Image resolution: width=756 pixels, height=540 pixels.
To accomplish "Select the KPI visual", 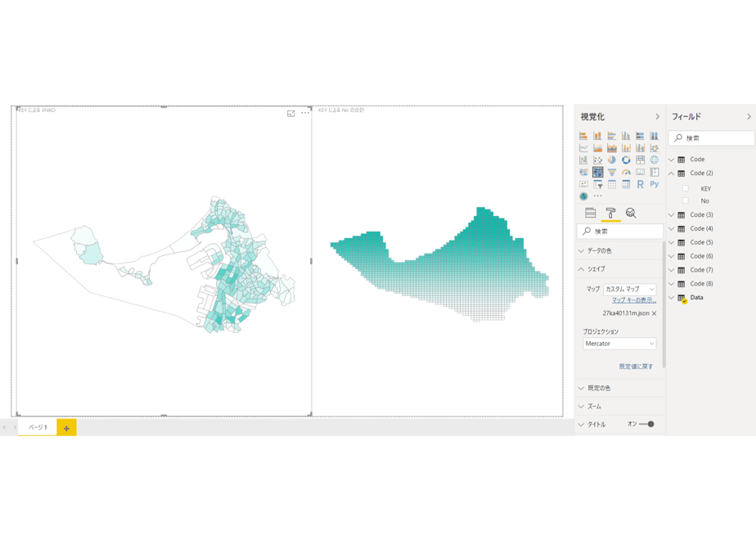I will [x=583, y=184].
